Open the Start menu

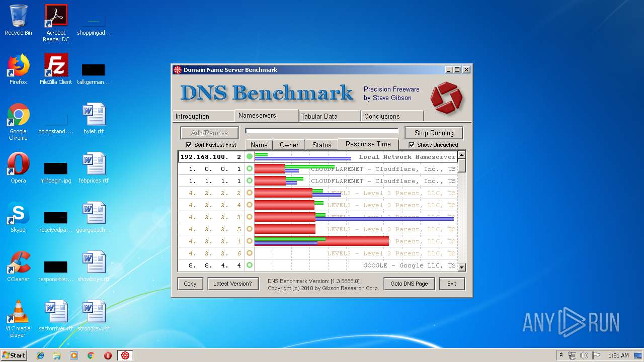click(x=14, y=355)
